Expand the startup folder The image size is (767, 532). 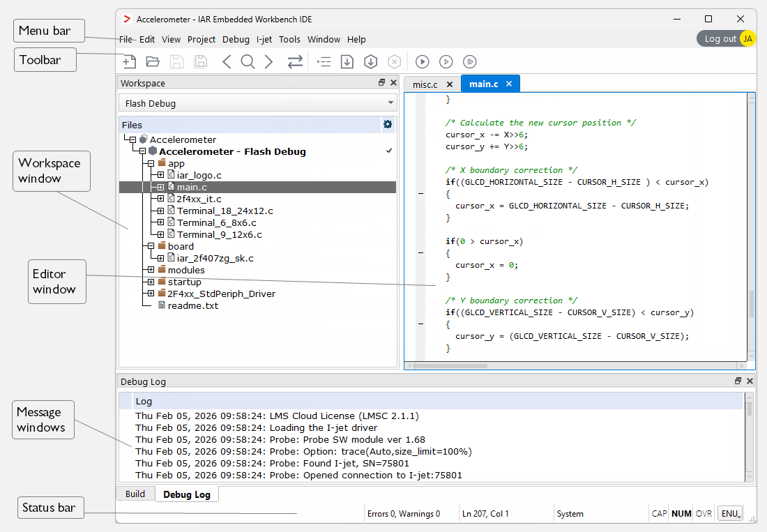pos(151,282)
